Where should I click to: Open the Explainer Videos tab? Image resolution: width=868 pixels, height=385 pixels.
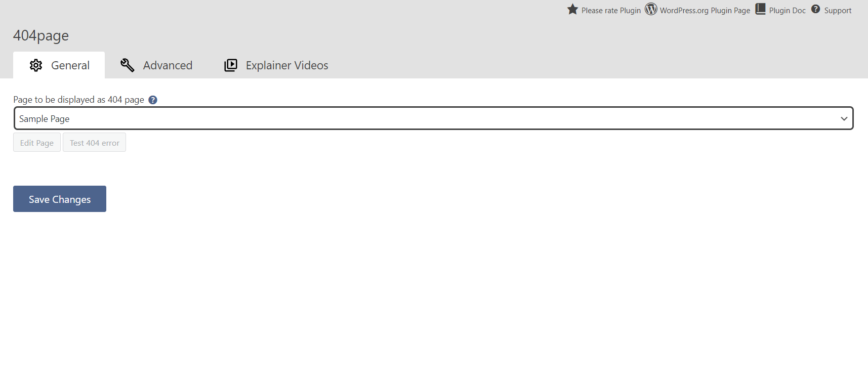pos(276,65)
